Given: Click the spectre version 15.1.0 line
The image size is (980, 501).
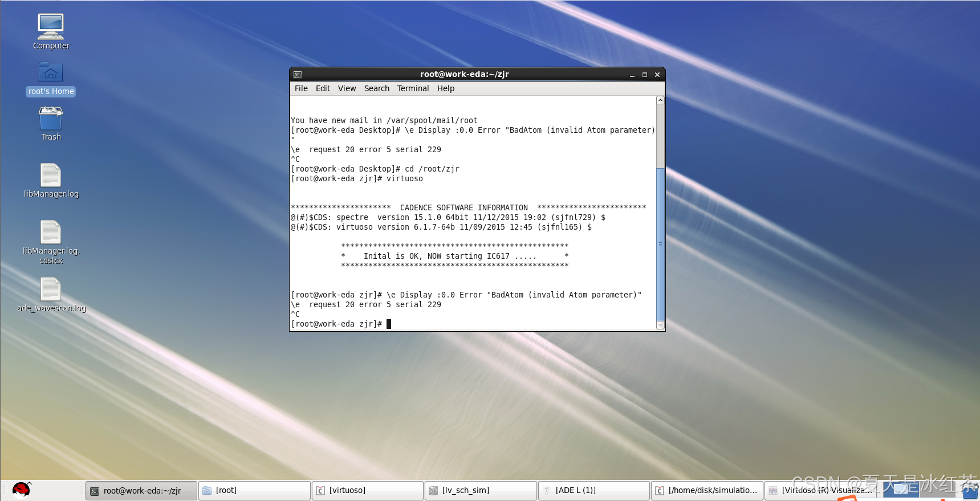Looking at the screenshot, I should coord(448,217).
